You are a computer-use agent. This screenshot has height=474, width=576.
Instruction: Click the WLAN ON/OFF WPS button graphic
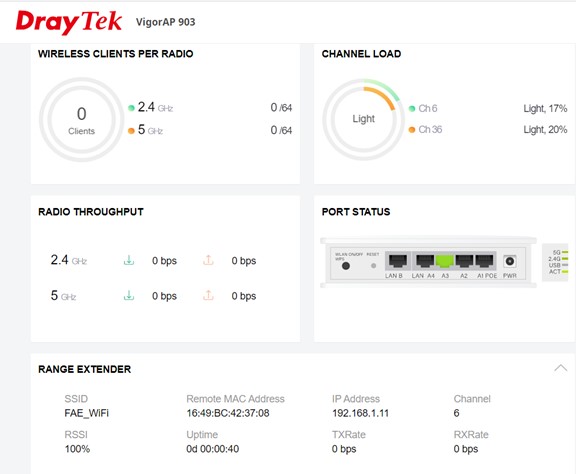click(346, 266)
